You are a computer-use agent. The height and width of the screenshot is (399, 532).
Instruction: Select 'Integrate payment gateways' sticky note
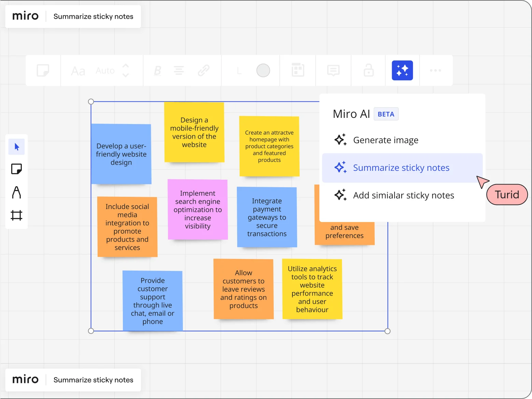(267, 217)
